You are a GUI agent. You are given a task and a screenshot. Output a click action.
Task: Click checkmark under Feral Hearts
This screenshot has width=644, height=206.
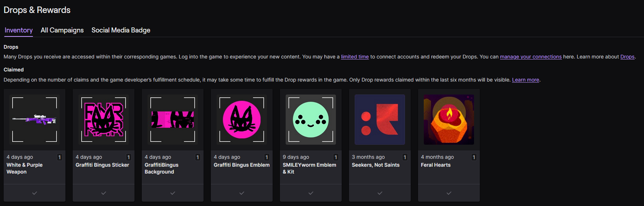click(449, 193)
